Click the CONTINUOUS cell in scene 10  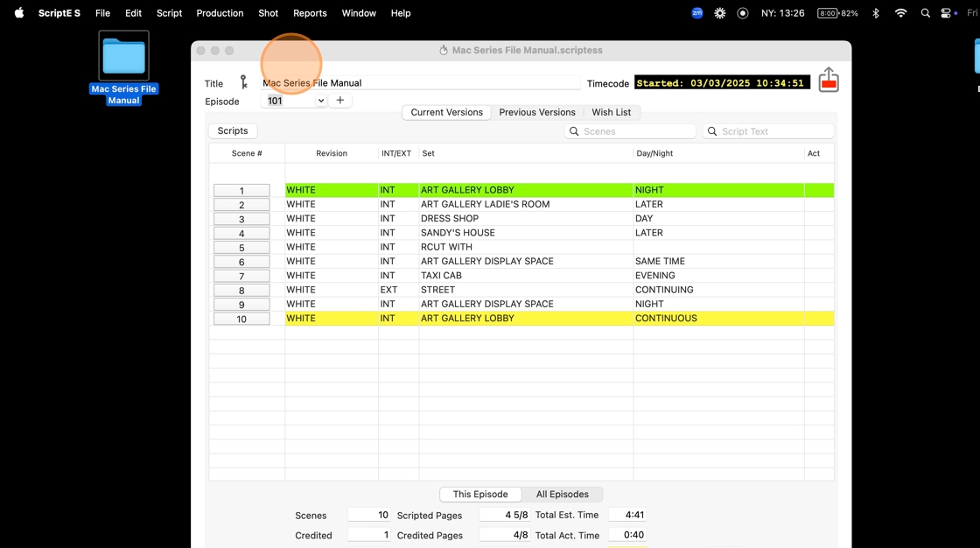coord(718,318)
